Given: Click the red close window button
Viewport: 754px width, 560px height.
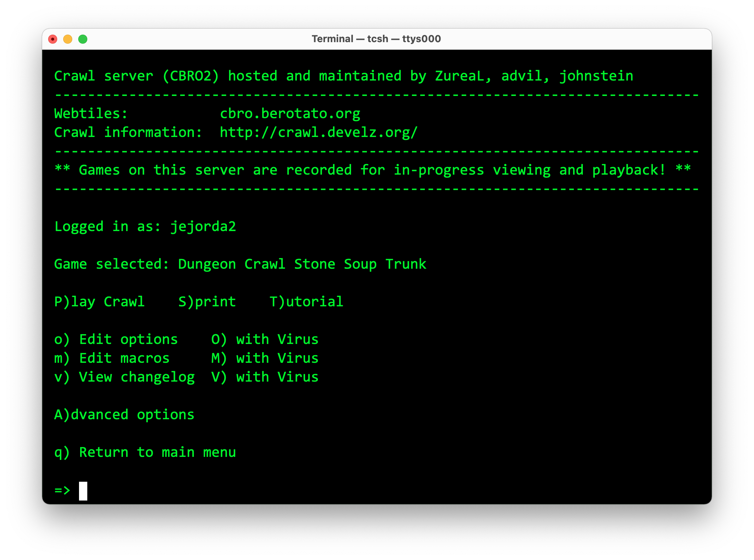Looking at the screenshot, I should click(x=53, y=39).
